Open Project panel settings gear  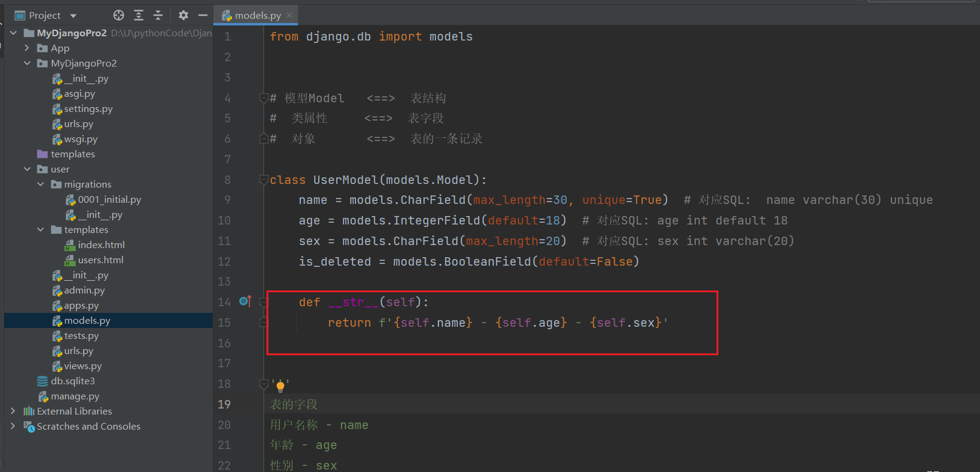click(x=184, y=15)
